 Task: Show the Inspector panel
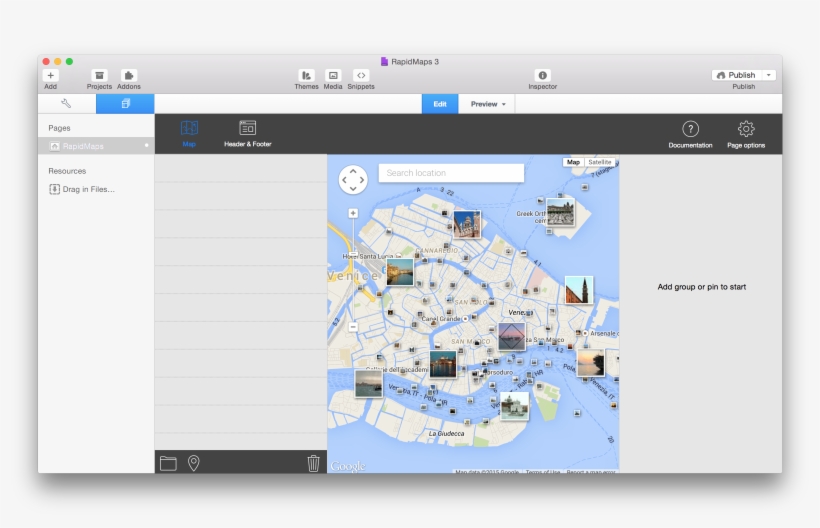[x=542, y=75]
